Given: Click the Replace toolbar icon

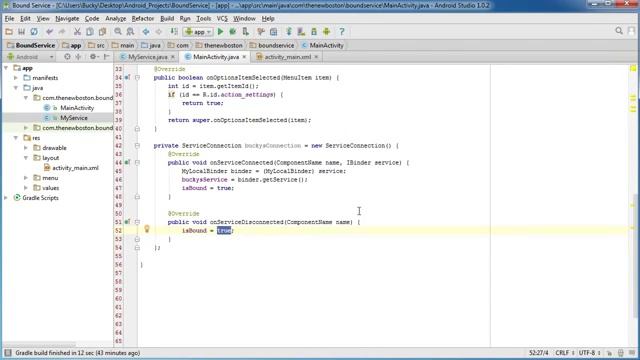Looking at the screenshot, I should tap(130, 31).
